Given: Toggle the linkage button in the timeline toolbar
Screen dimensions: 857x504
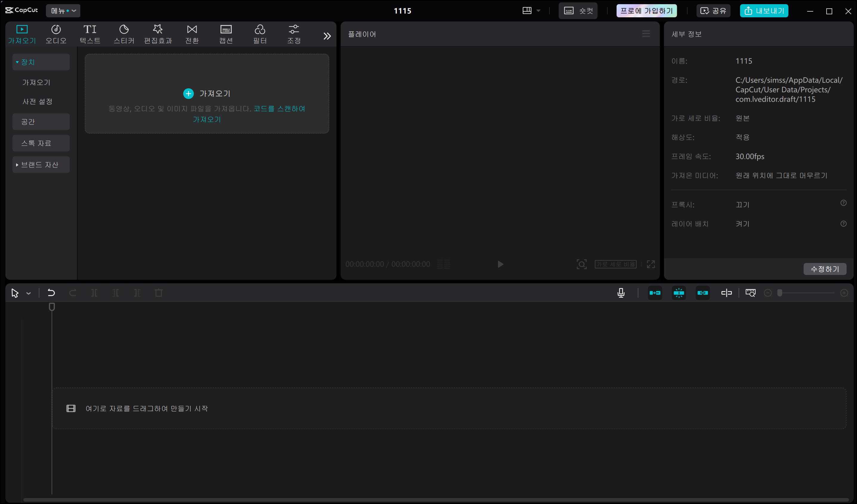Looking at the screenshot, I should [x=702, y=293].
